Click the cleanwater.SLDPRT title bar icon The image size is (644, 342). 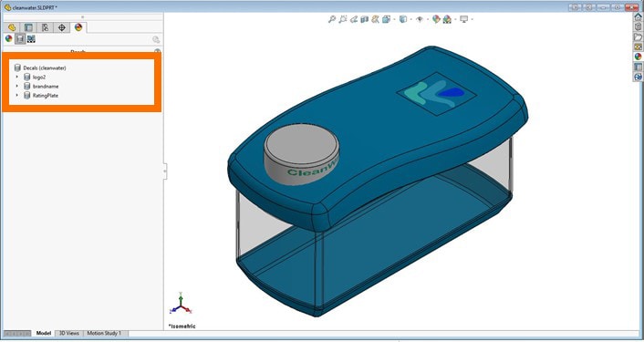tap(7, 7)
